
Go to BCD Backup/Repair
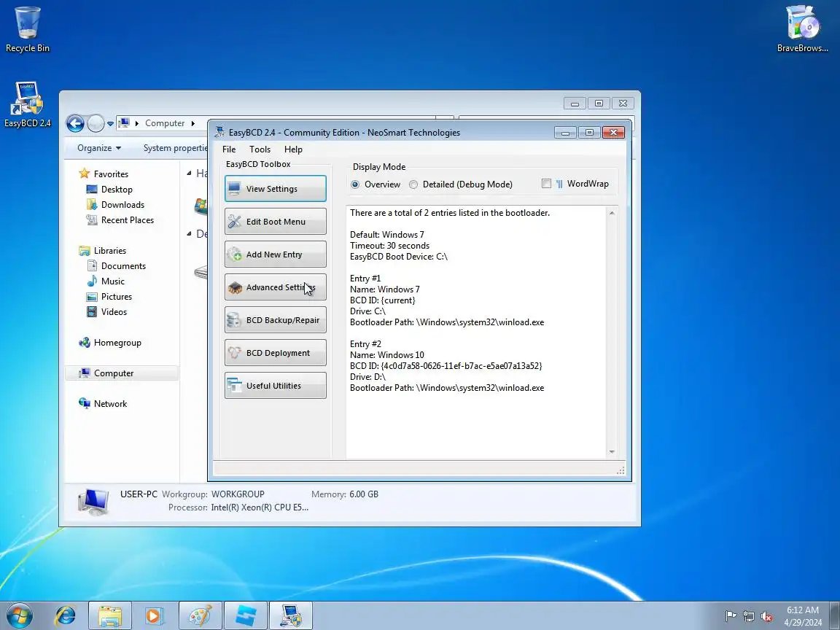tap(276, 320)
